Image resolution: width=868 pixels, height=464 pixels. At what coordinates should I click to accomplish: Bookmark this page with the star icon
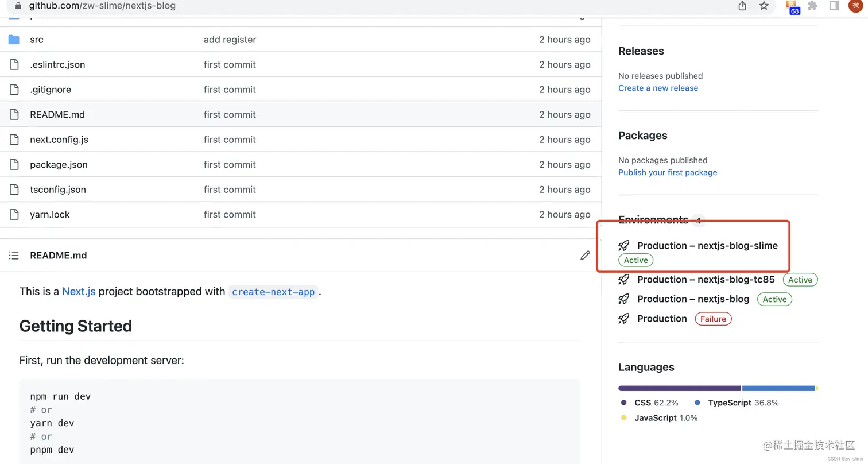(x=764, y=6)
